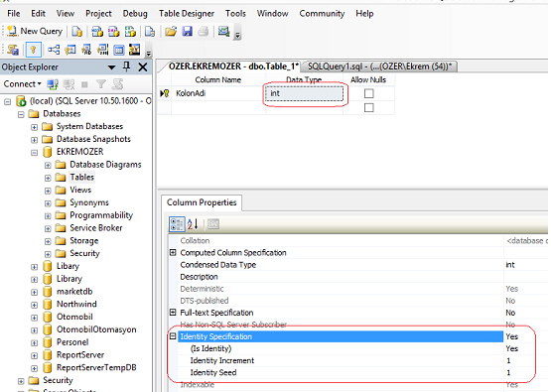Toggle Allow Nulls checkbox in the empty row
This screenshot has height=392, width=551.
coord(369,107)
